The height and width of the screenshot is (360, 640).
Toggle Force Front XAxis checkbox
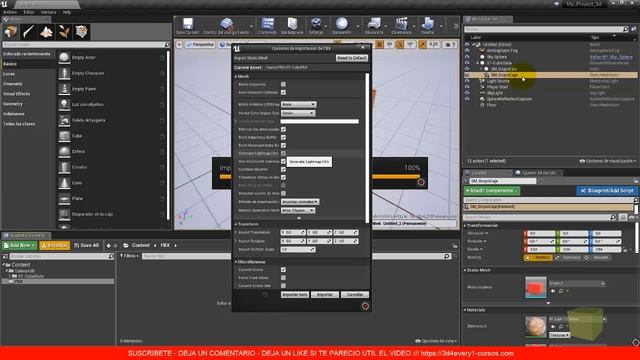coord(283,278)
